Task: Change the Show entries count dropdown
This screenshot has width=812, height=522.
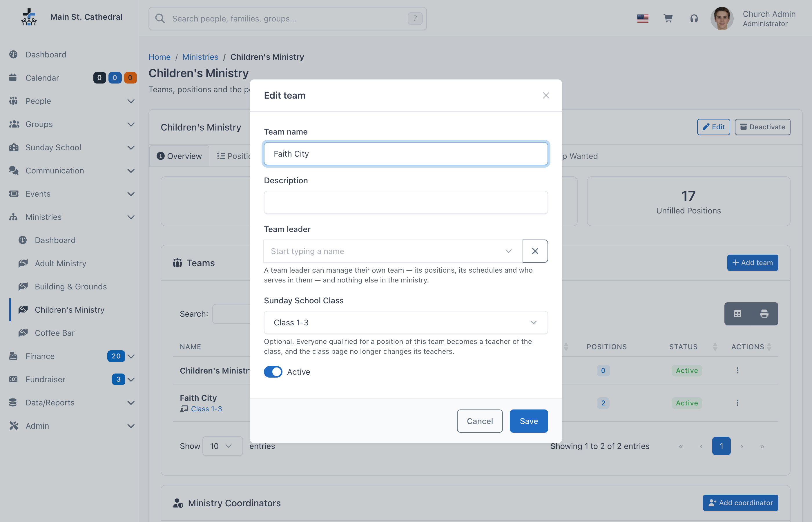Action: pos(222,446)
